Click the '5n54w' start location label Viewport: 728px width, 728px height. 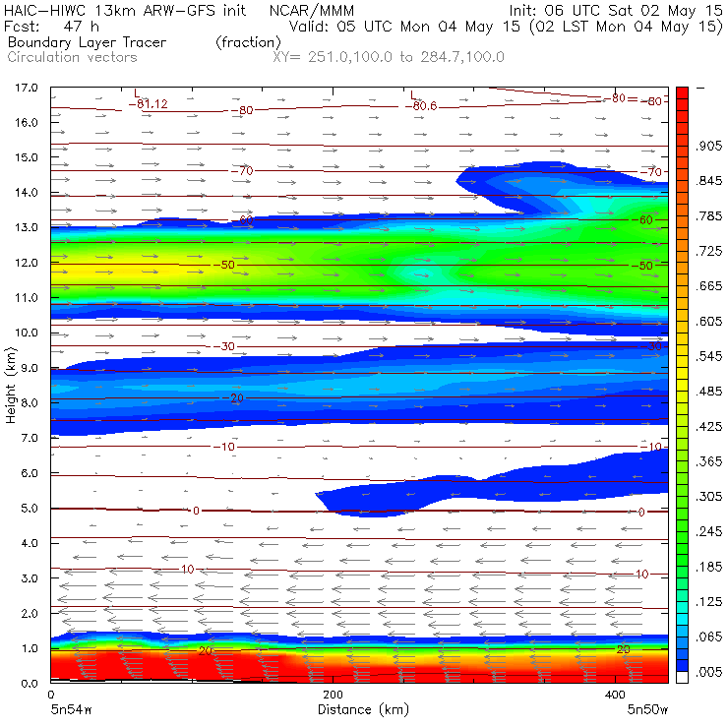point(71,710)
